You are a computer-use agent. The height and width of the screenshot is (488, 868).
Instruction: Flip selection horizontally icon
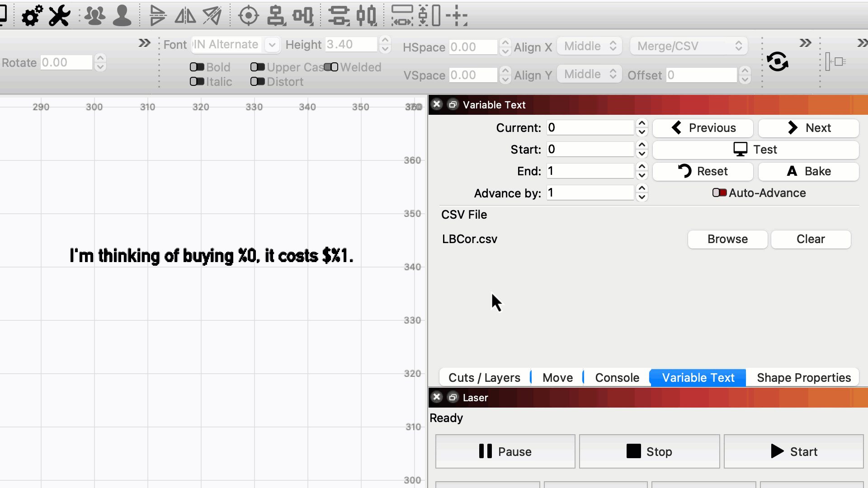(x=185, y=16)
